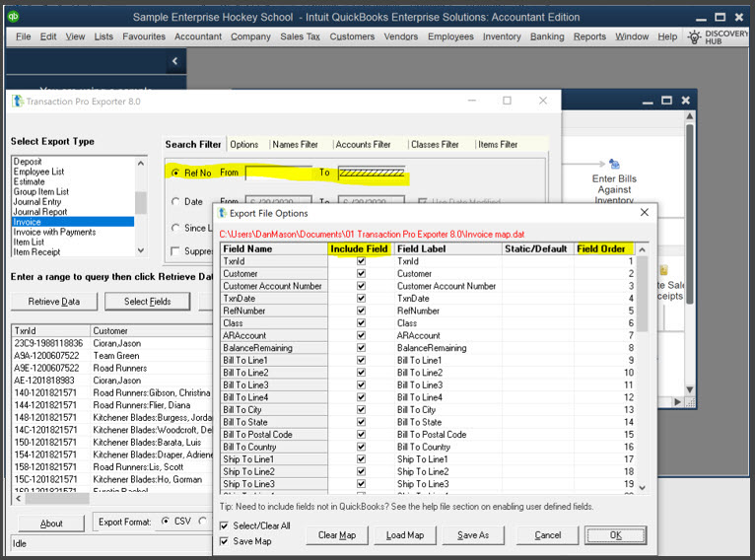Click the Team Green customer cell

(x=151, y=355)
